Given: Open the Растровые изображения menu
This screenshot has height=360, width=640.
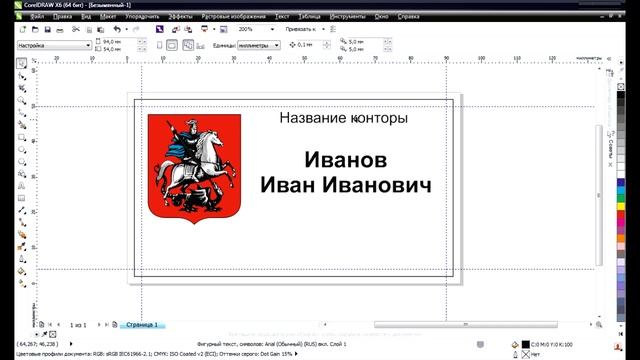Looking at the screenshot, I should [x=233, y=16].
